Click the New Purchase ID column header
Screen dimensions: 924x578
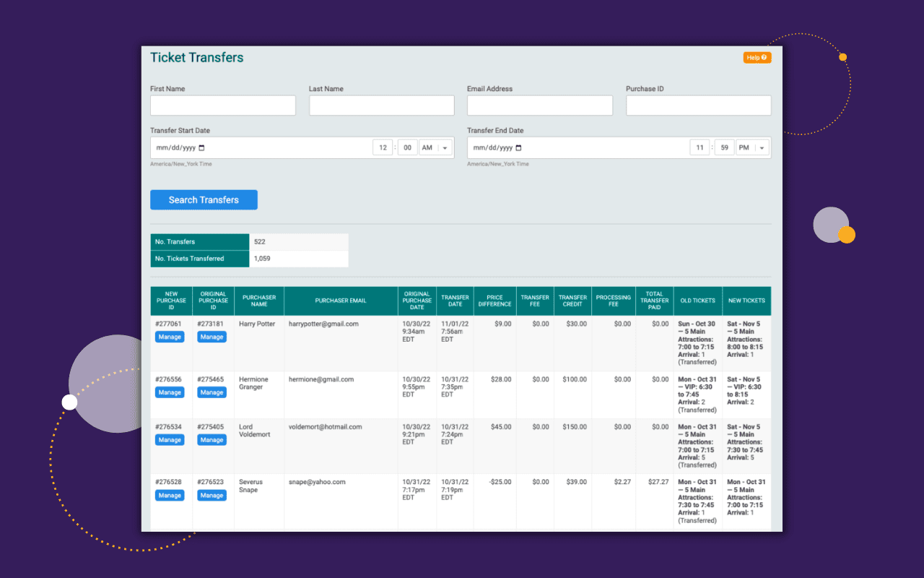point(171,301)
